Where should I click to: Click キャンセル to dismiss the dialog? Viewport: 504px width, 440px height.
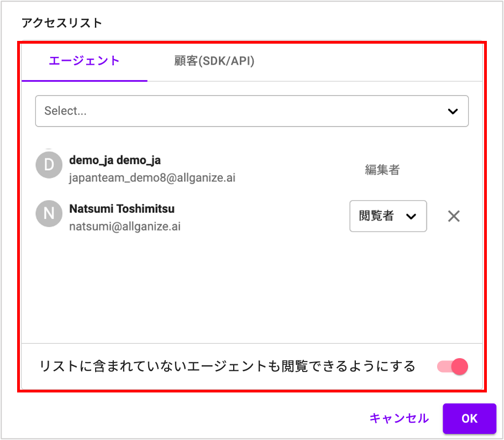399,418
